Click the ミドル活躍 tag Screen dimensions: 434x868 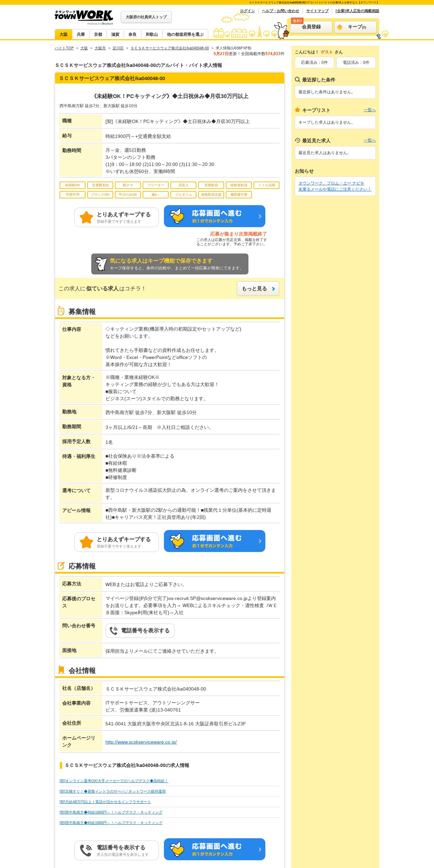tap(266, 185)
